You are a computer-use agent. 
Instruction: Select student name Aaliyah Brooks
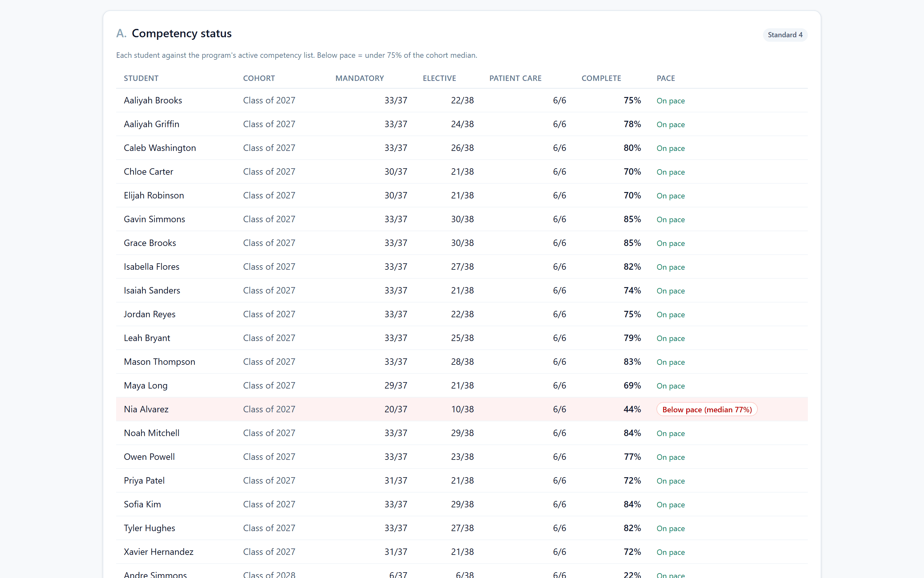point(153,100)
